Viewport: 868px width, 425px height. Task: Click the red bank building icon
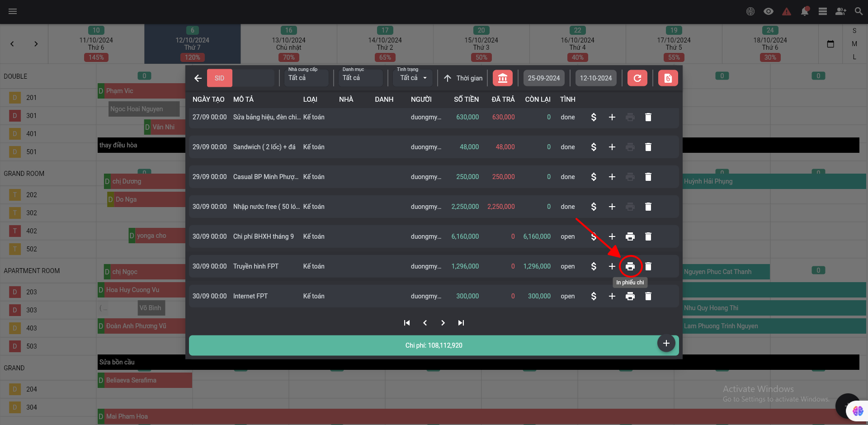(503, 78)
